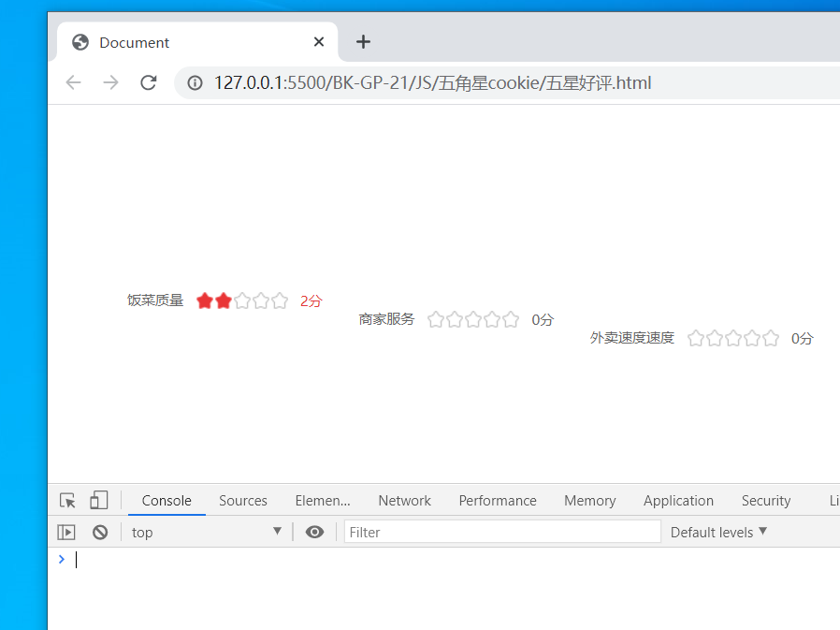Open a new browser tab with the plus
840x630 pixels.
[363, 41]
